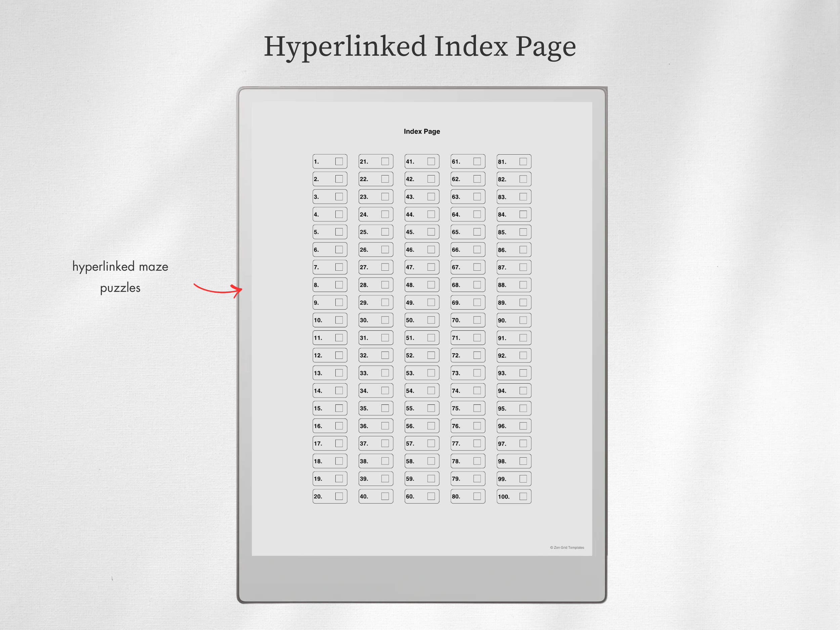Click the Zen Grid Templates copyright text
840x630 pixels.
tap(567, 548)
